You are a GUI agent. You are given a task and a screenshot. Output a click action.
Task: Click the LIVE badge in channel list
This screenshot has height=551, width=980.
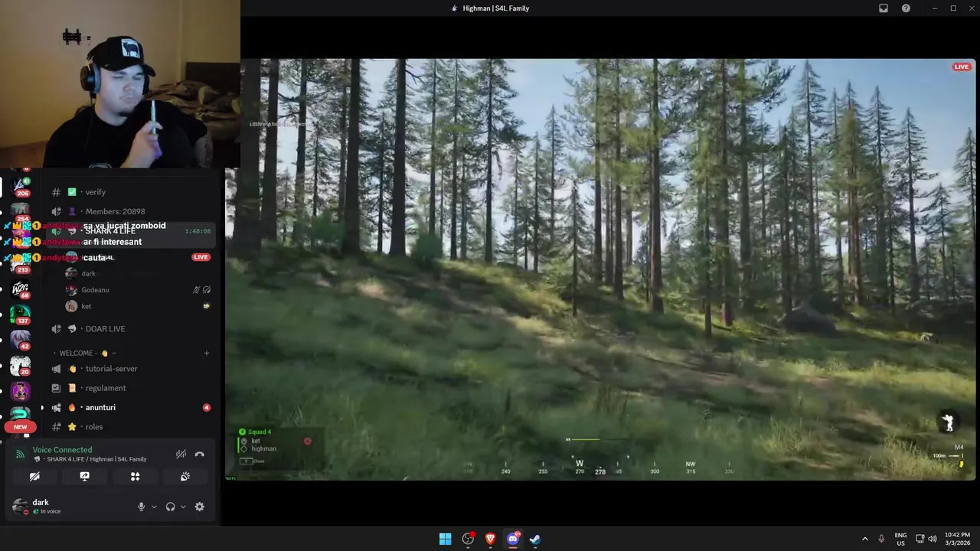pos(201,257)
